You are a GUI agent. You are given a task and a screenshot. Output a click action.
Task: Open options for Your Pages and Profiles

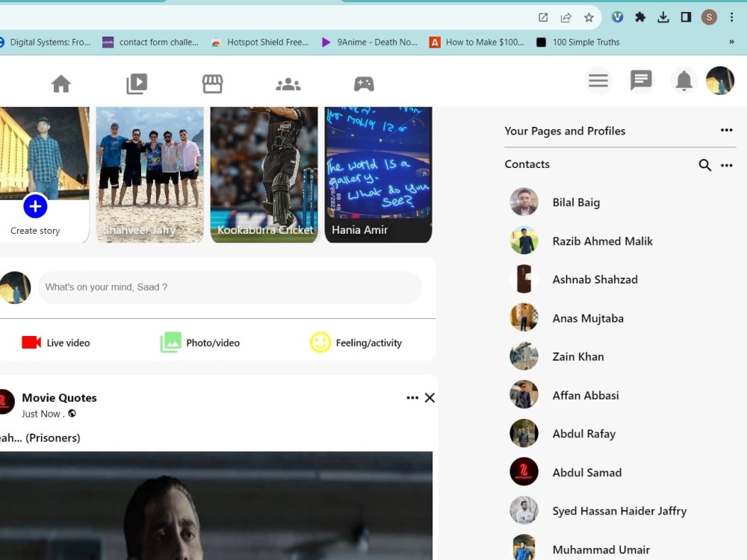coord(726,130)
